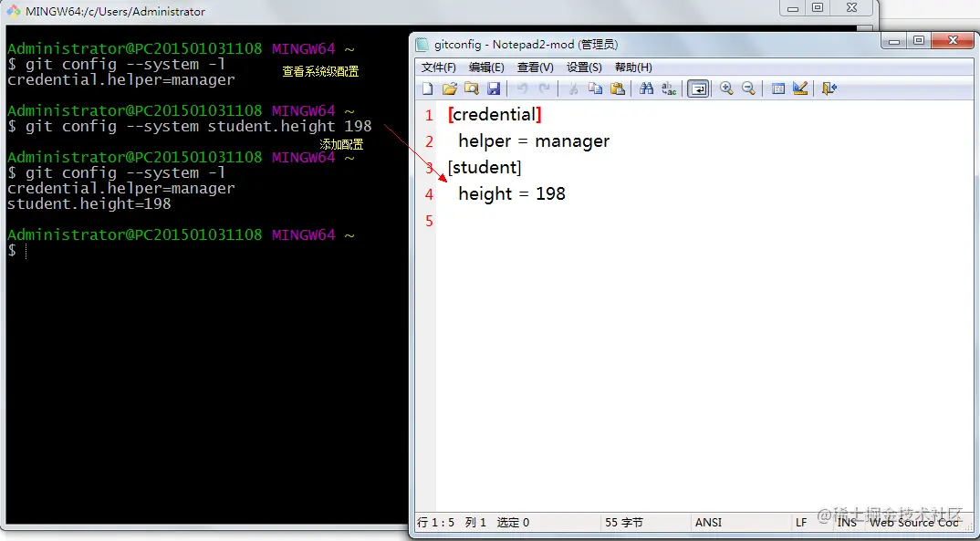980x541 pixels.
Task: Click the '[student]' section line
Action: pos(485,168)
